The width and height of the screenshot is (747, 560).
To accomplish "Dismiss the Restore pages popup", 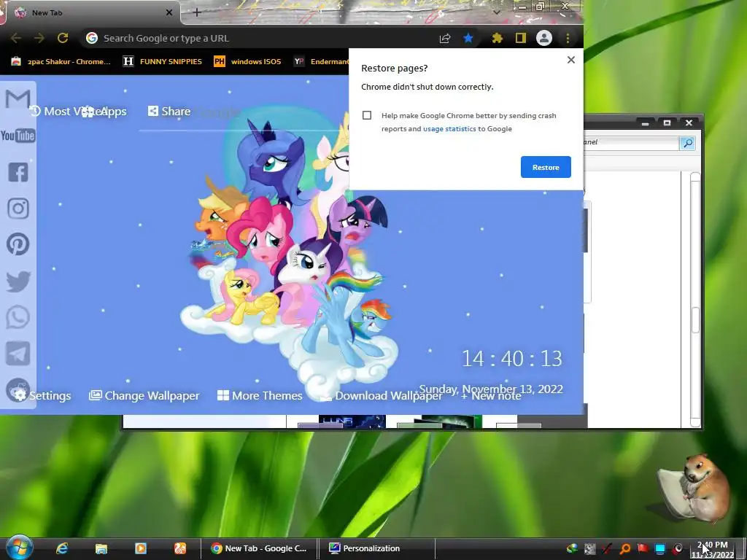I will pyautogui.click(x=570, y=60).
